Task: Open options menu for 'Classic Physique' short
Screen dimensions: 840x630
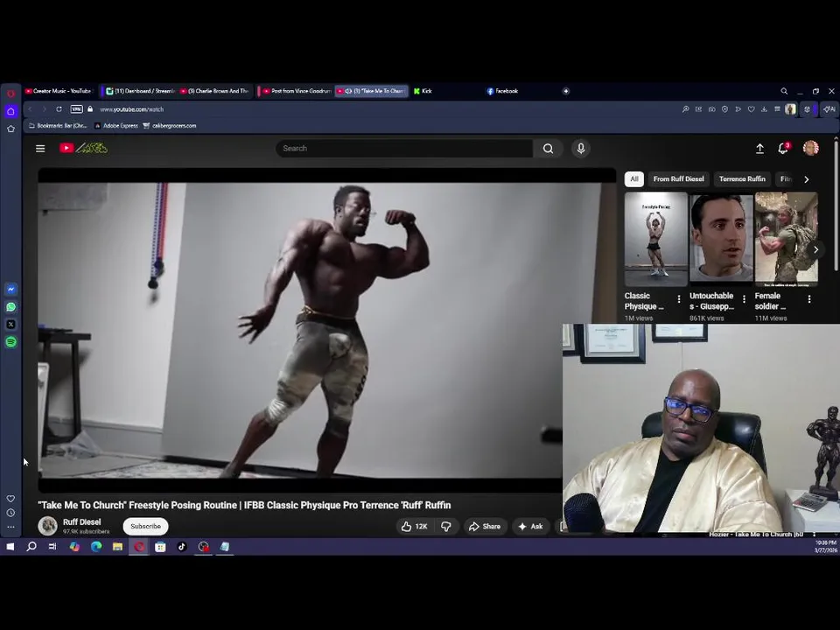Action: pos(679,299)
